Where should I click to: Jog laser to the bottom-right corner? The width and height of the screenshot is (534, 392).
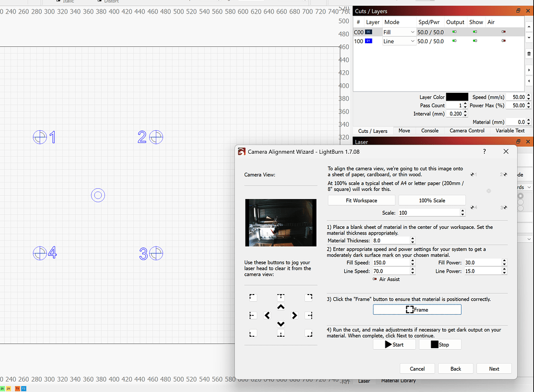[x=308, y=333]
